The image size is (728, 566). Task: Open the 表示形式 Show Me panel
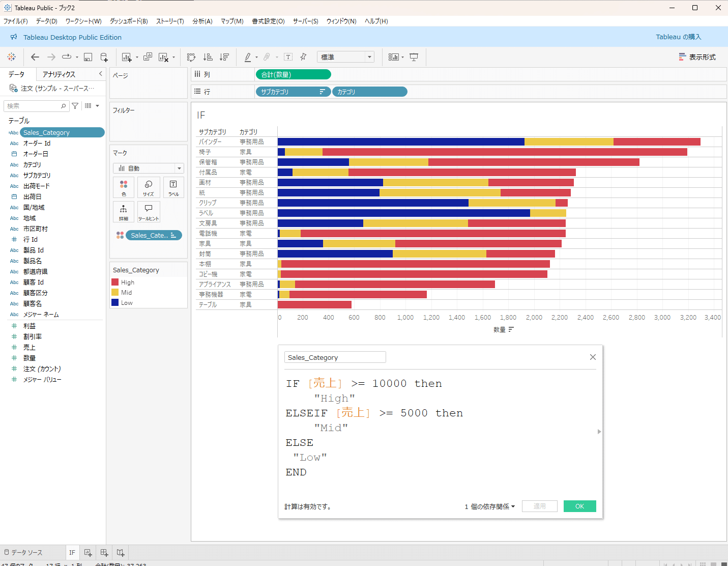(x=697, y=57)
